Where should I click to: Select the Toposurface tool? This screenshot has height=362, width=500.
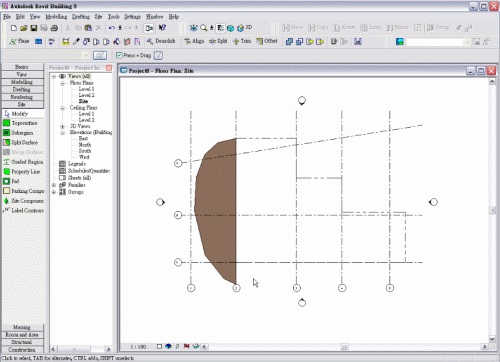coord(23,123)
